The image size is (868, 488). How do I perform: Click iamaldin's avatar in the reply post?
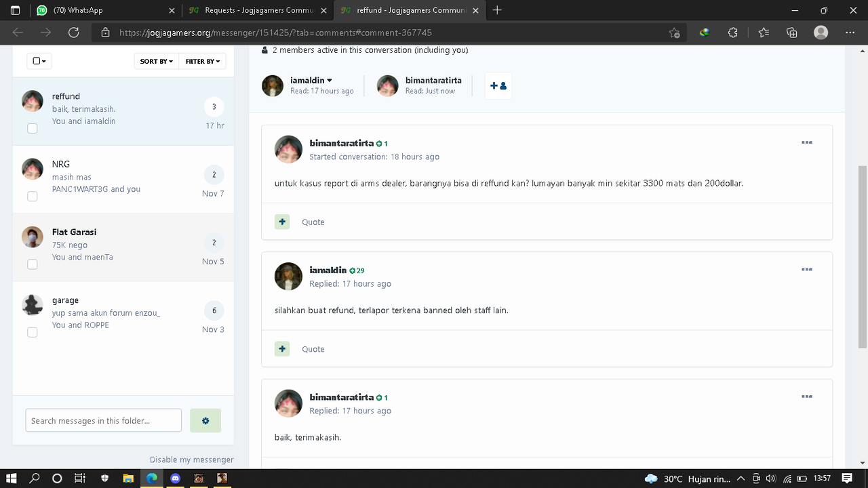(x=288, y=277)
